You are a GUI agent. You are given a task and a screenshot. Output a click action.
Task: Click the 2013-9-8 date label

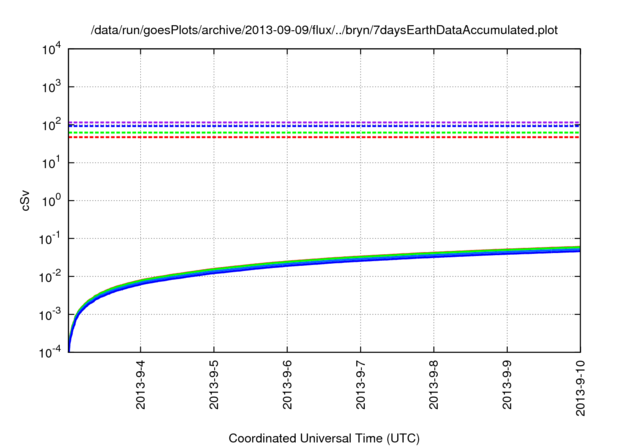(433, 385)
